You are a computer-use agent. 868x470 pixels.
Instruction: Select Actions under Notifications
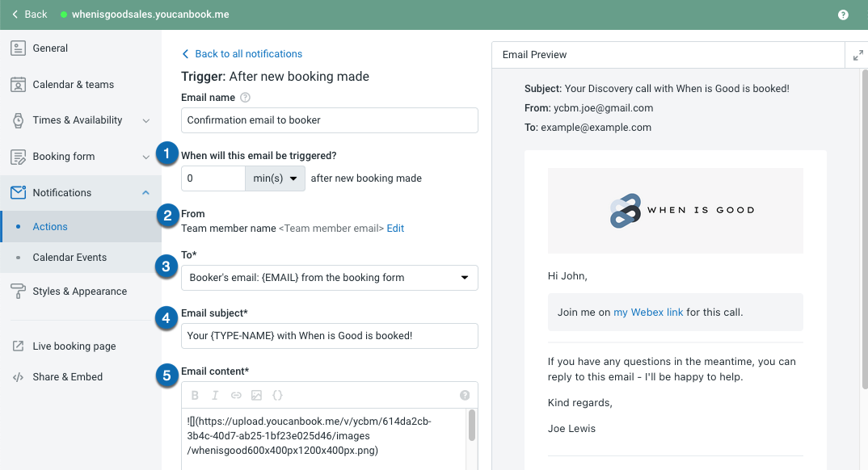click(x=49, y=226)
